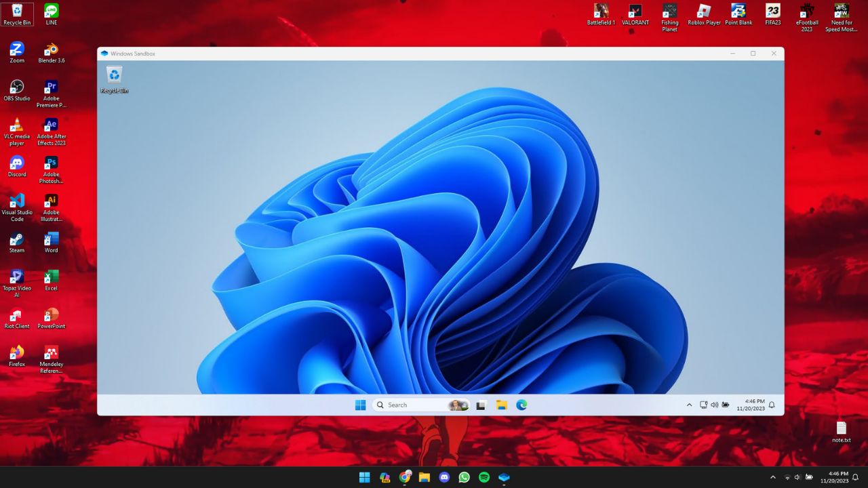The image size is (868, 488).
Task: Launch Spotify from the host taskbar
Action: (484, 477)
